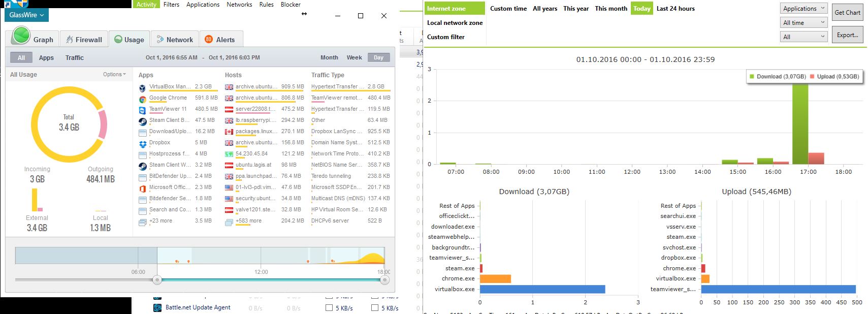Select the TeamViewer 11 app icon
Screen dimensions: 868x314
tap(142, 110)
